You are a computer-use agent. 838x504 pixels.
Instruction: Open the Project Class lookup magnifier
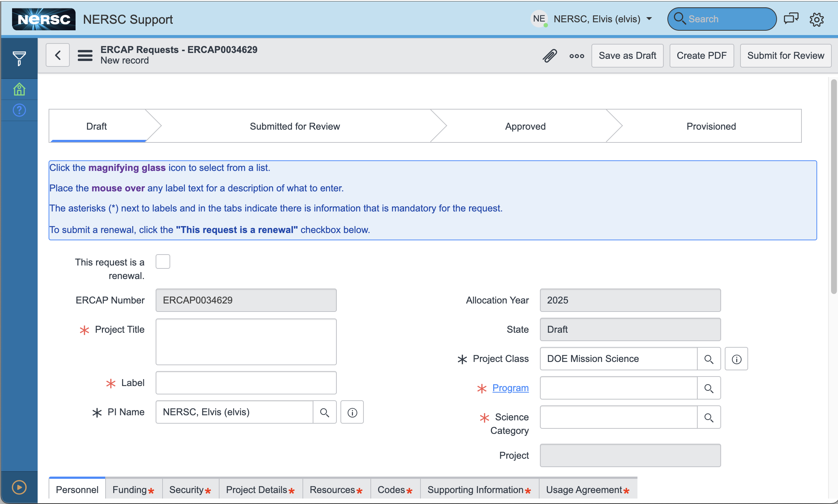[709, 359]
